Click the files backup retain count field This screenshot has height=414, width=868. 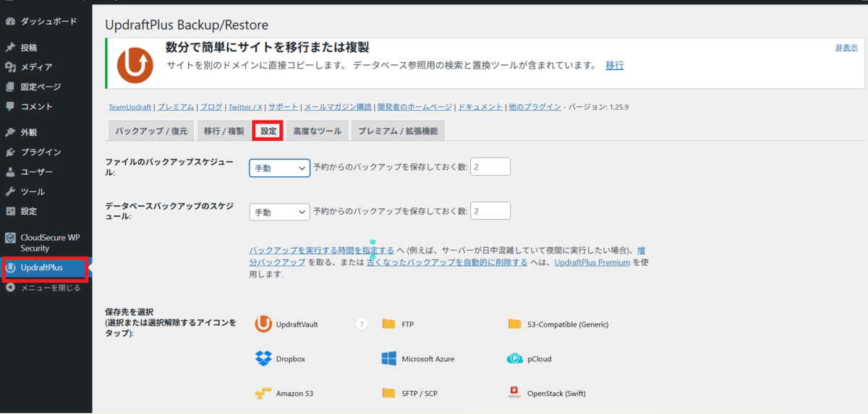point(490,167)
